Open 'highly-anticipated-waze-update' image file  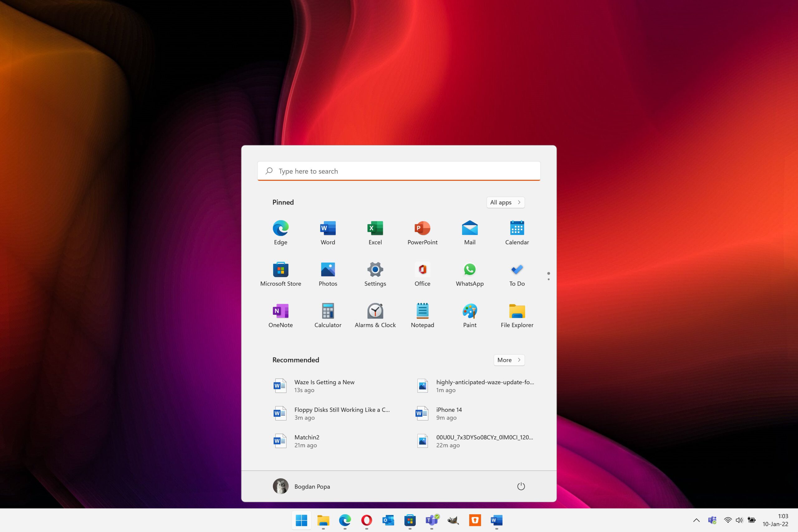click(475, 386)
